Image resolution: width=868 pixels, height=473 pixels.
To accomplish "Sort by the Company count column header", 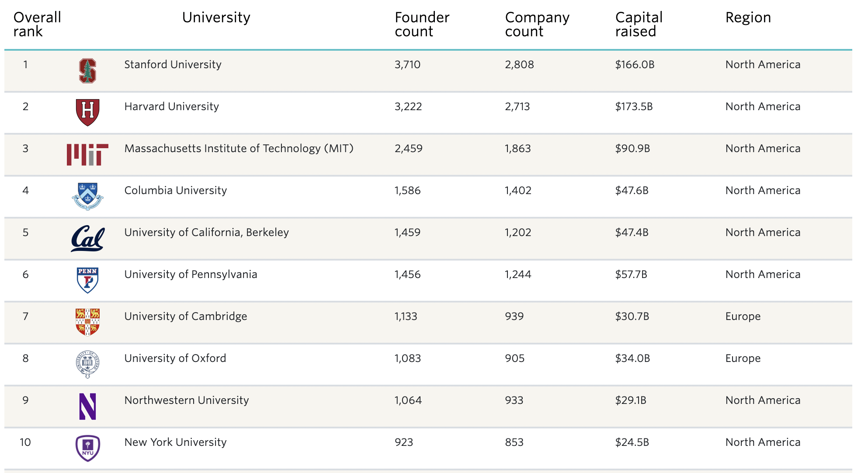I will tap(537, 24).
